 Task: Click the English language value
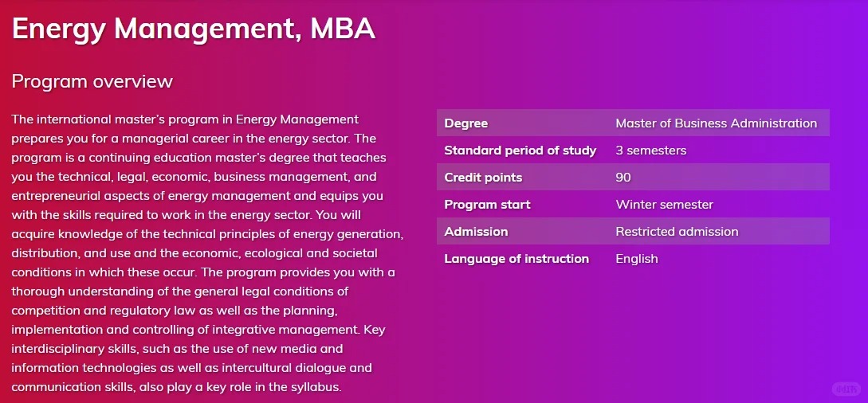click(637, 259)
